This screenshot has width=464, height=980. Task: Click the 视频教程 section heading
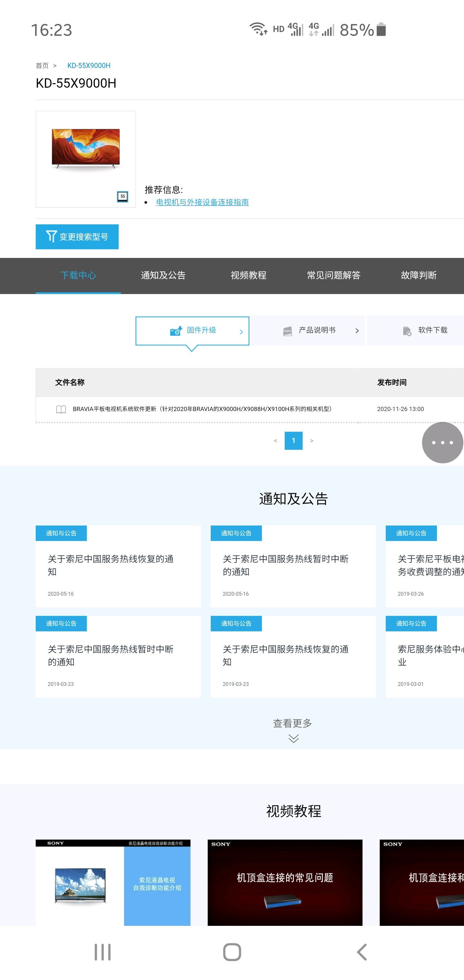pos(293,811)
